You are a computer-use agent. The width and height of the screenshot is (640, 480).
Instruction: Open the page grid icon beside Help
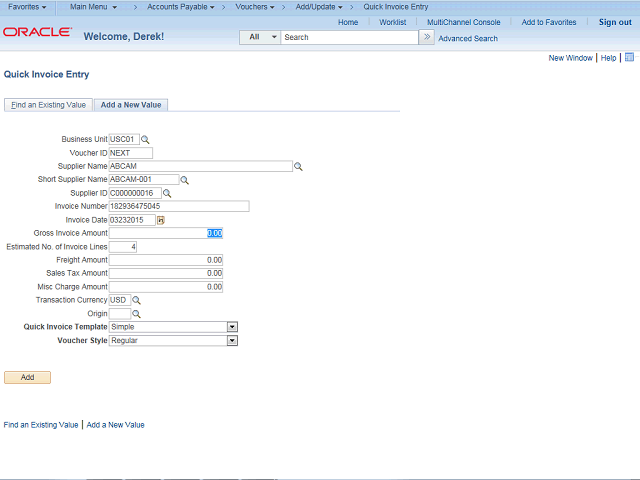coord(629,57)
